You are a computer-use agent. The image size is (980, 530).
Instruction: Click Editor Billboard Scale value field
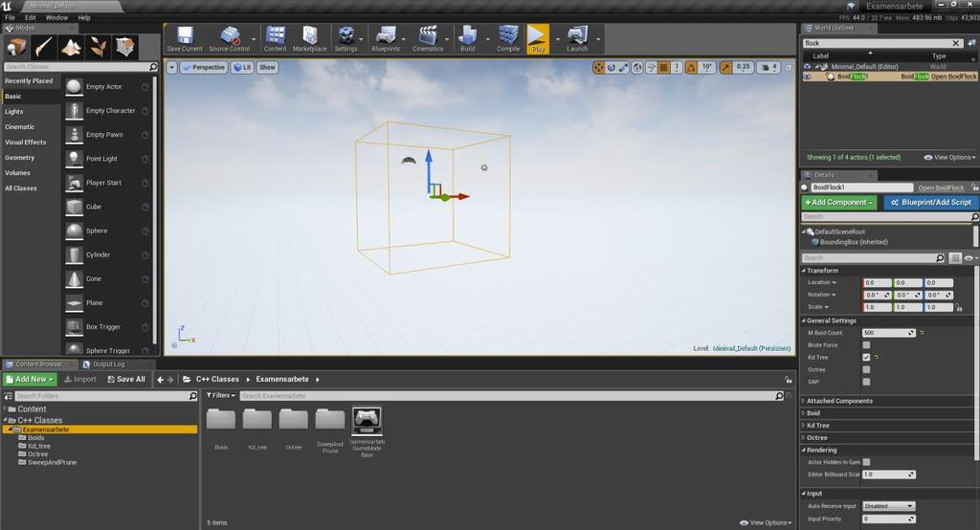tap(889, 475)
